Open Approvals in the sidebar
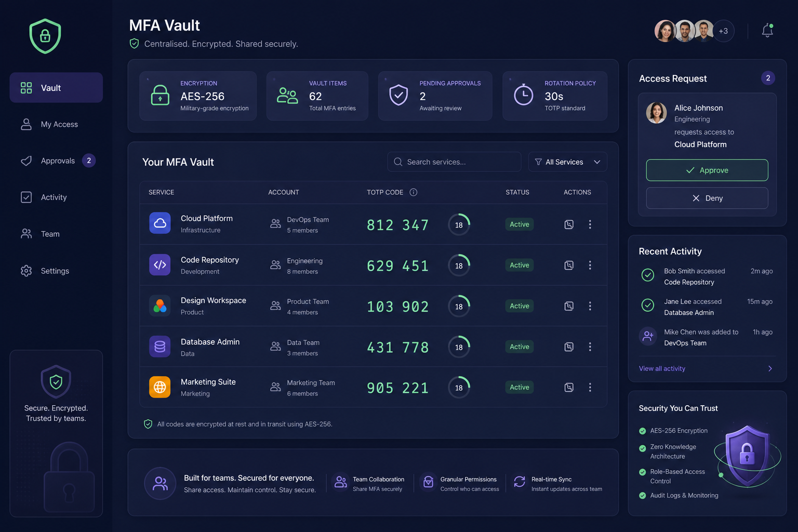 tap(56, 161)
